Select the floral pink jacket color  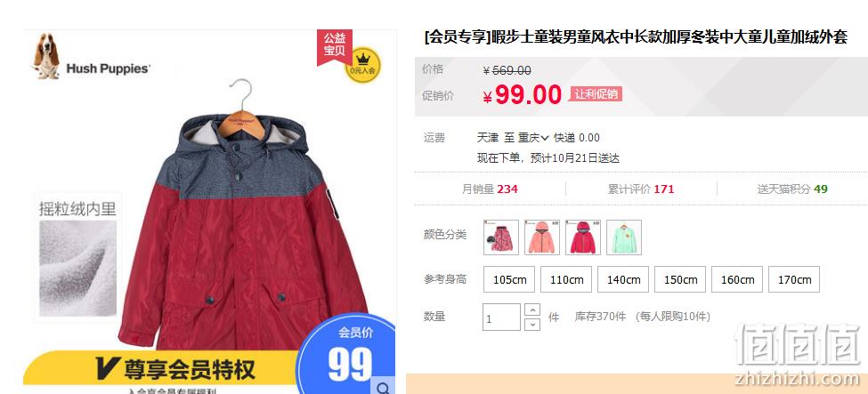click(x=501, y=237)
